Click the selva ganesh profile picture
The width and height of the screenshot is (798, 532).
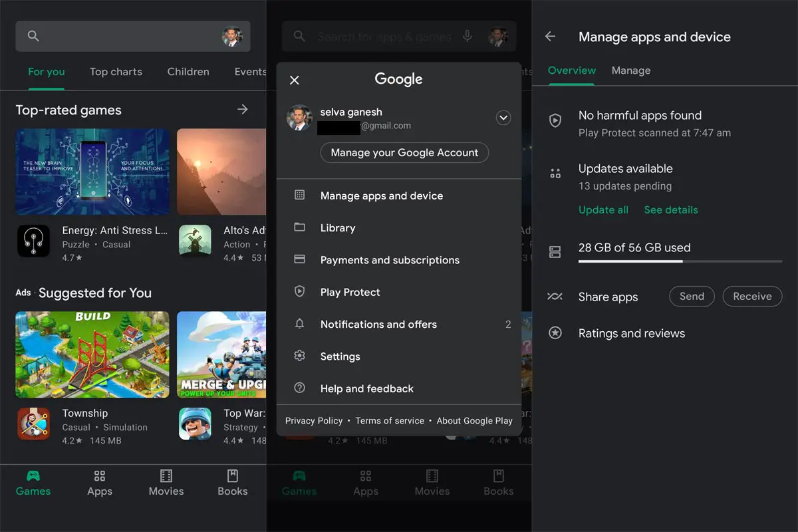[x=299, y=118]
